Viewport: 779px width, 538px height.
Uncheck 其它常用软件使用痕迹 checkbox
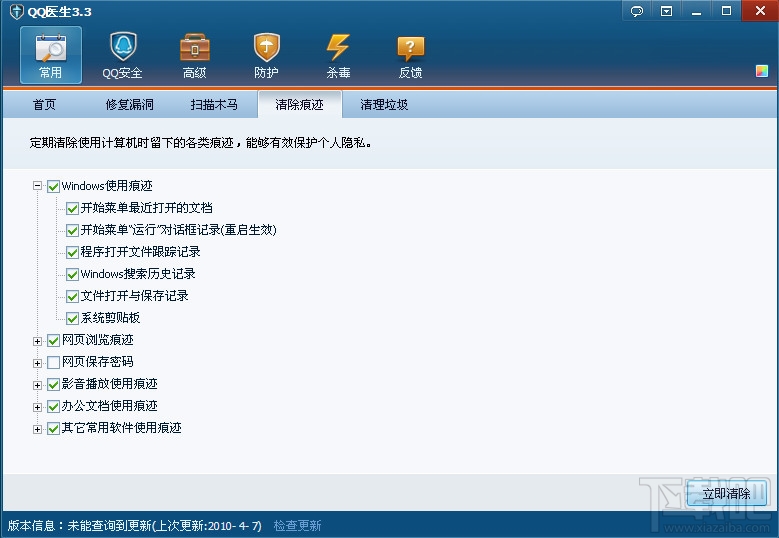point(53,428)
